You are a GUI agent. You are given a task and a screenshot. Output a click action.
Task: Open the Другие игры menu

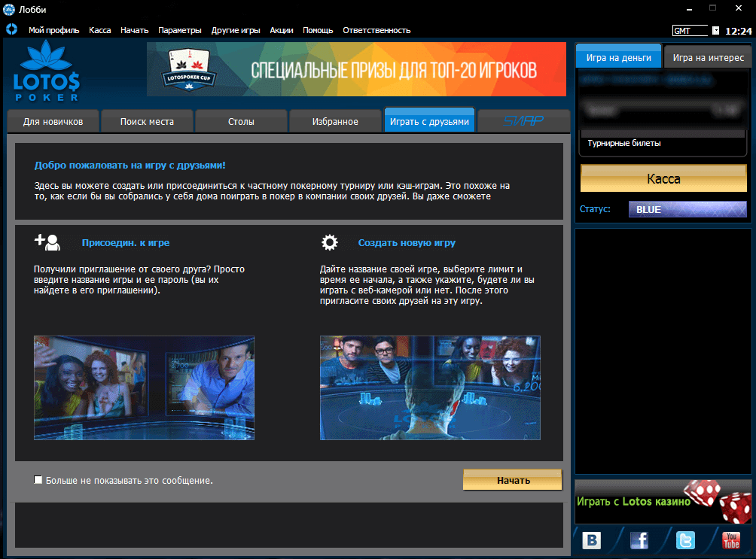(236, 30)
